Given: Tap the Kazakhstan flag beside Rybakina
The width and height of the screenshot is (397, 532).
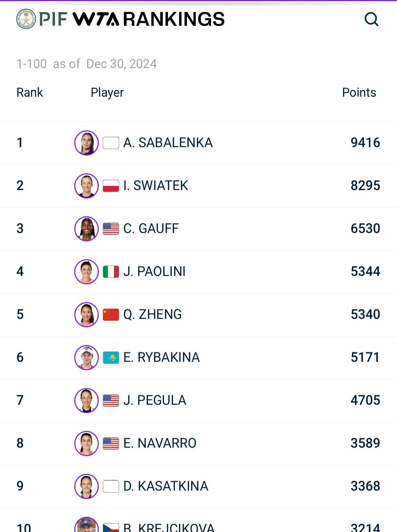Looking at the screenshot, I should pyautogui.click(x=111, y=357).
